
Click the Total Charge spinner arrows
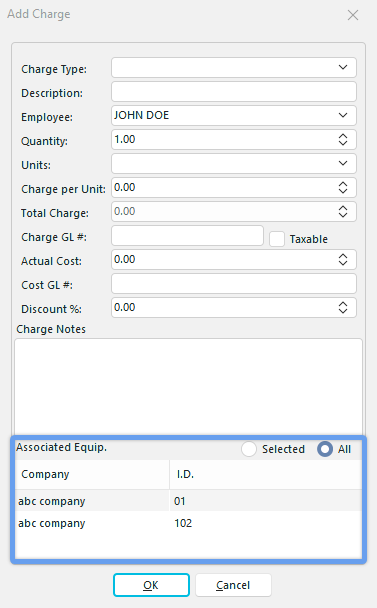tap(343, 212)
